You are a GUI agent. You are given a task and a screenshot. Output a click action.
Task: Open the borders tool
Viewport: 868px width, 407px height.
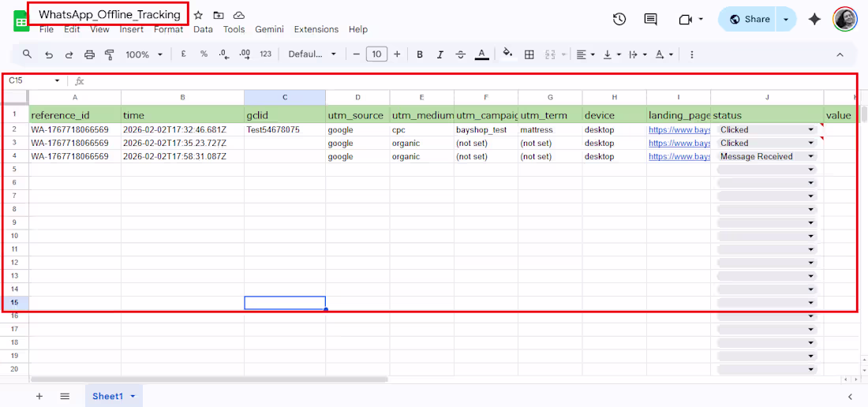click(x=529, y=54)
